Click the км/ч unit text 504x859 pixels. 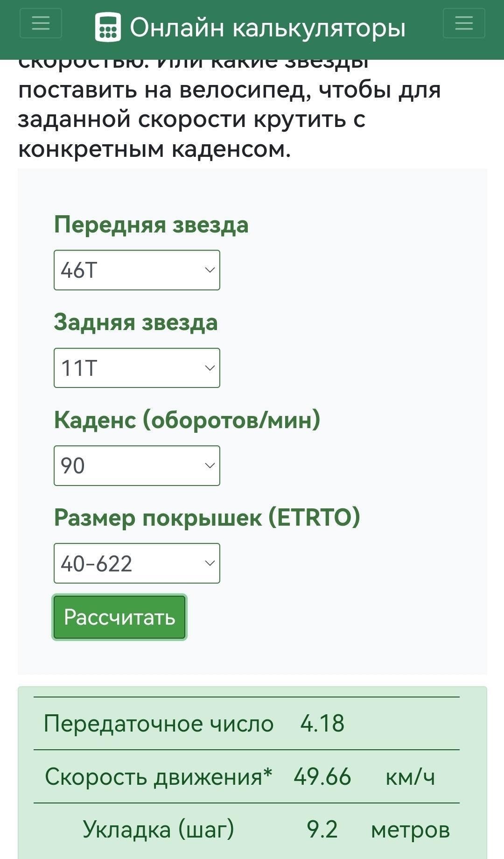click(x=410, y=777)
